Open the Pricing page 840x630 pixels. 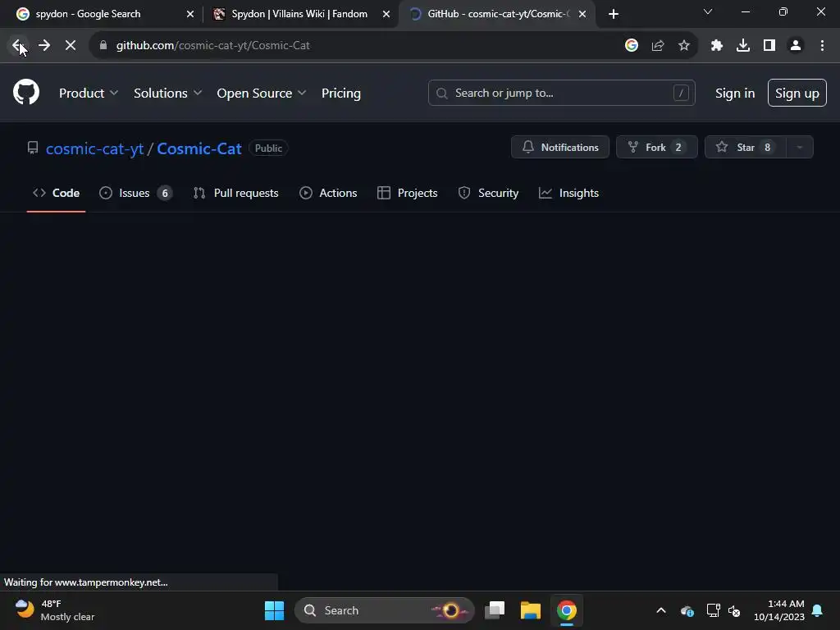(340, 94)
